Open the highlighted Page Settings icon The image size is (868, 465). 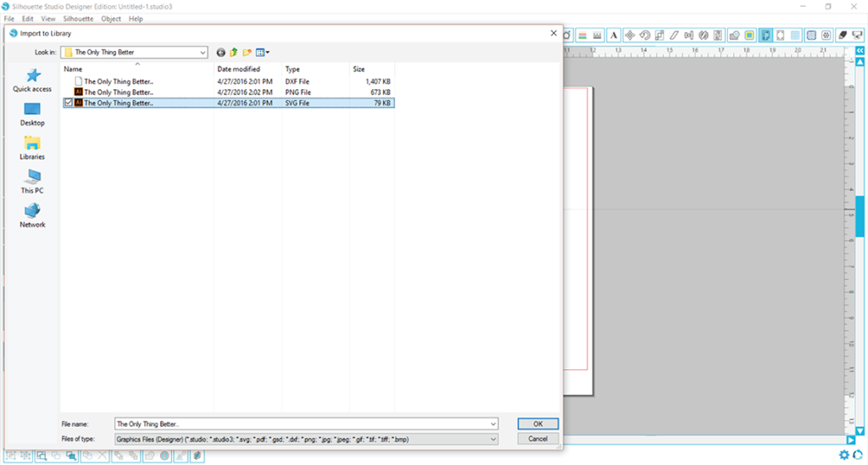(765, 36)
